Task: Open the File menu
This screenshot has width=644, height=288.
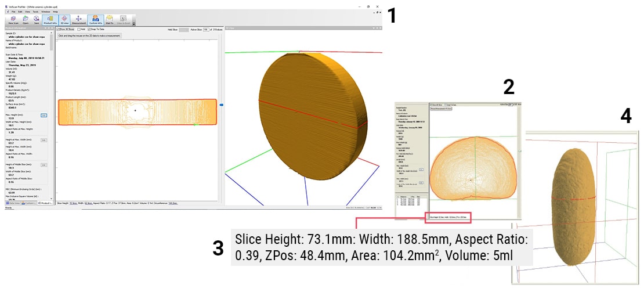Action: pyautogui.click(x=13, y=11)
